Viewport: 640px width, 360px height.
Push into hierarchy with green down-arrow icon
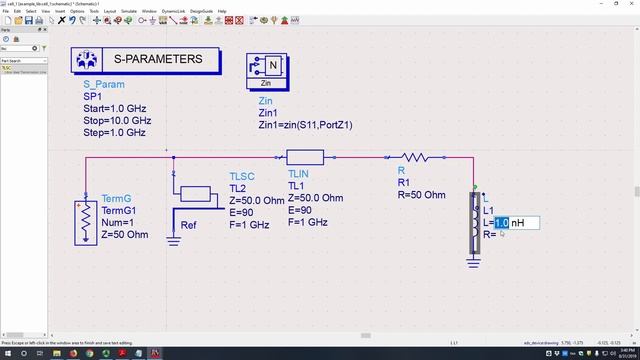coord(208,20)
